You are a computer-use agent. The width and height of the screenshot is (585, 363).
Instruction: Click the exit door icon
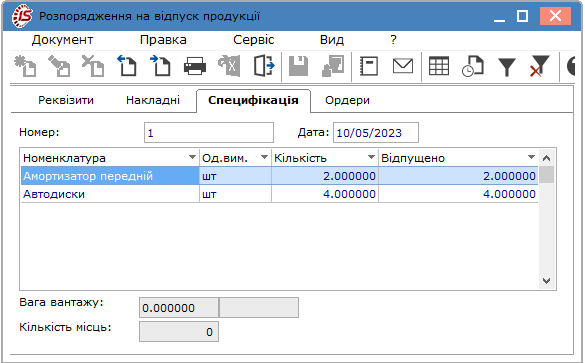(x=264, y=66)
